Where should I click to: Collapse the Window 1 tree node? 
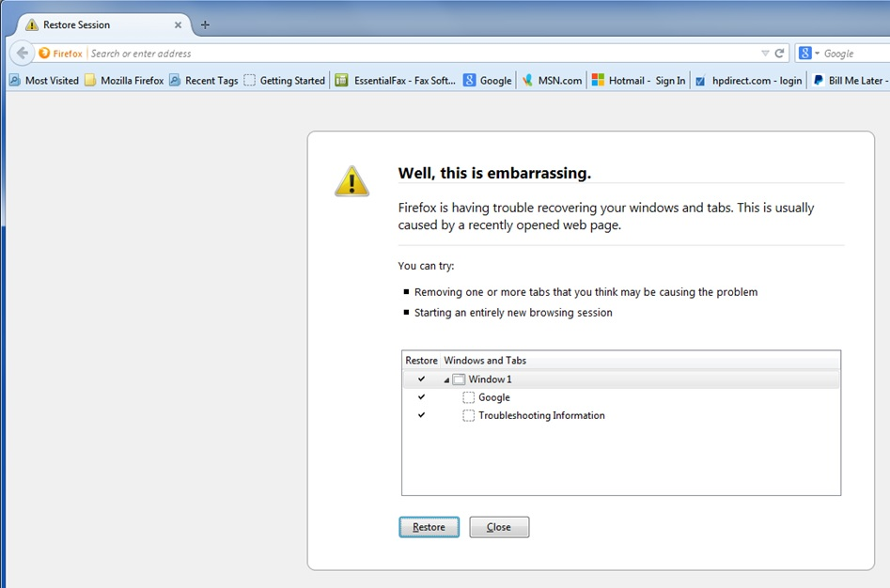(446, 379)
